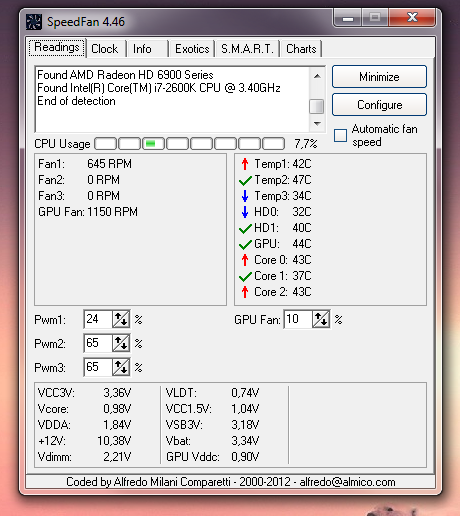Click the 'Found Intel(R) Core(TM) i7-2600K' log line
The image size is (460, 516).
(159, 88)
